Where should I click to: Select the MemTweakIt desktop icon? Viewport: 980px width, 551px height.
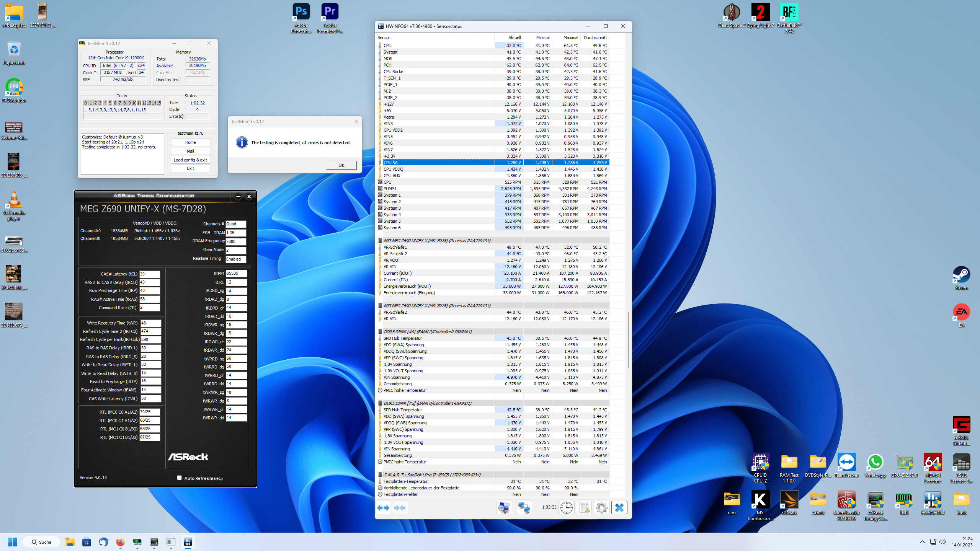846,506
